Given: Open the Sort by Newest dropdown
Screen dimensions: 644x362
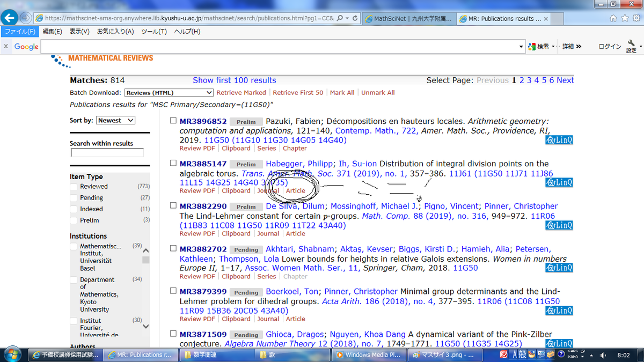Looking at the screenshot, I should coord(115,120).
